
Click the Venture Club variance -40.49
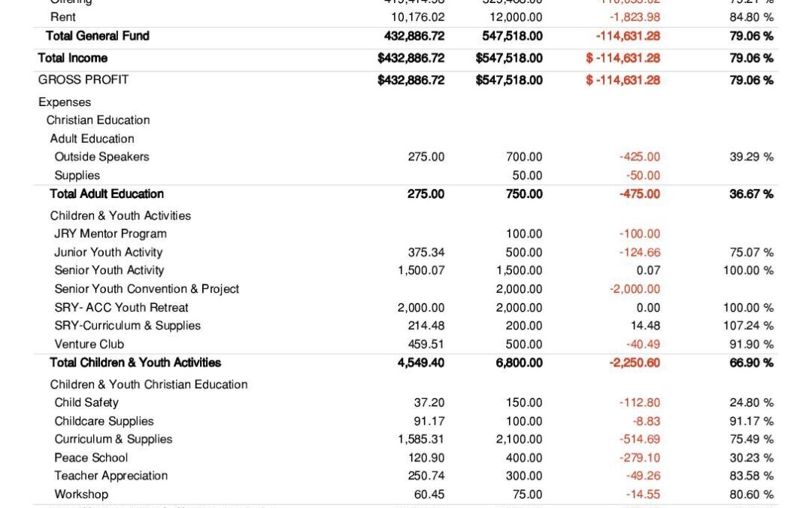pos(643,345)
